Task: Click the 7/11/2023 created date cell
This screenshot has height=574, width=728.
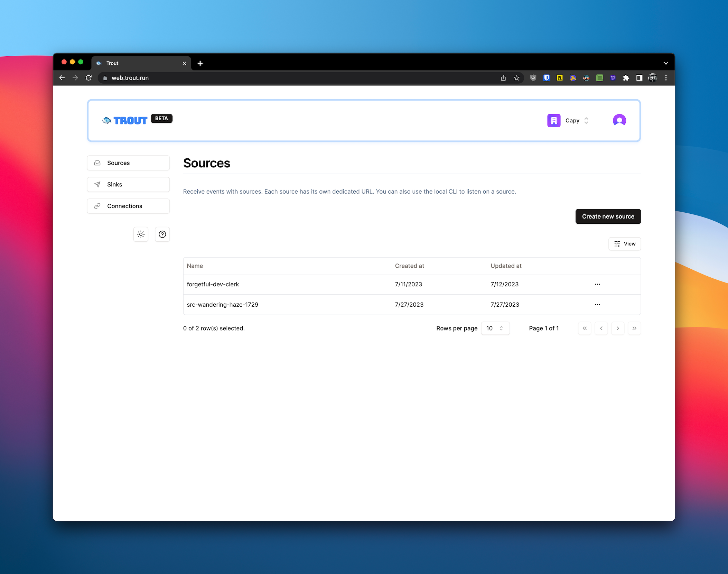Action: tap(409, 284)
